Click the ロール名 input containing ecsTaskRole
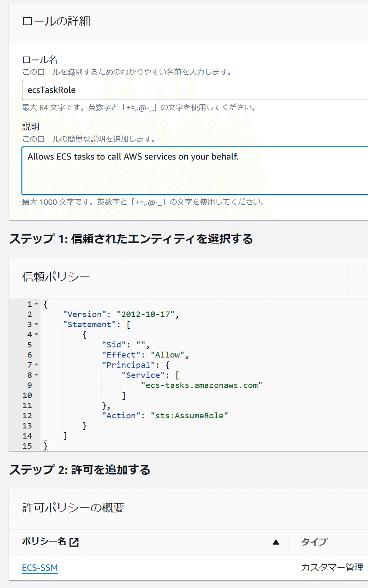 coord(195,90)
